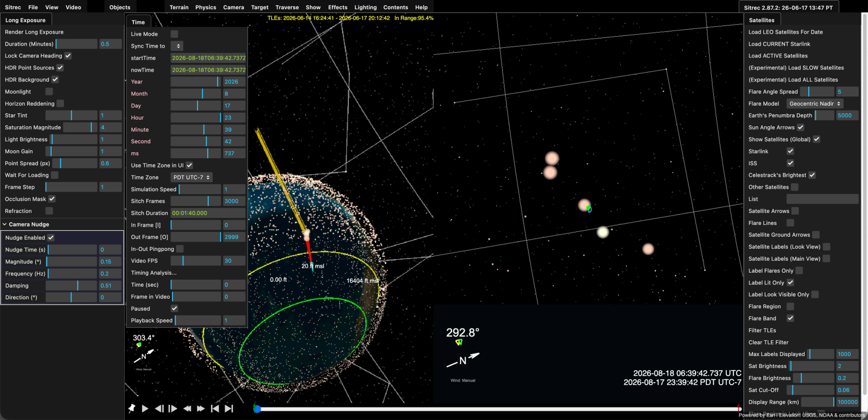The height and width of the screenshot is (420, 868).
Task: Toggle Occlusion Mask checkbox
Action: coord(52,199)
